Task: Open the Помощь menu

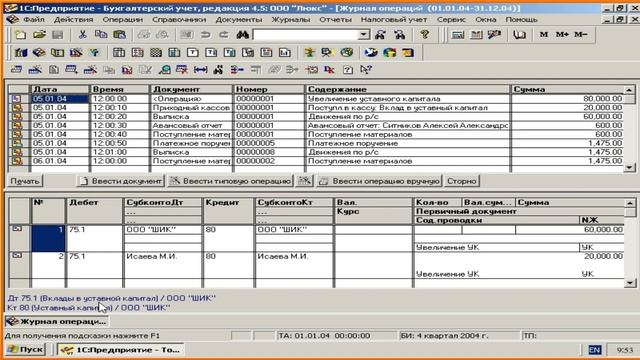Action: (521, 20)
